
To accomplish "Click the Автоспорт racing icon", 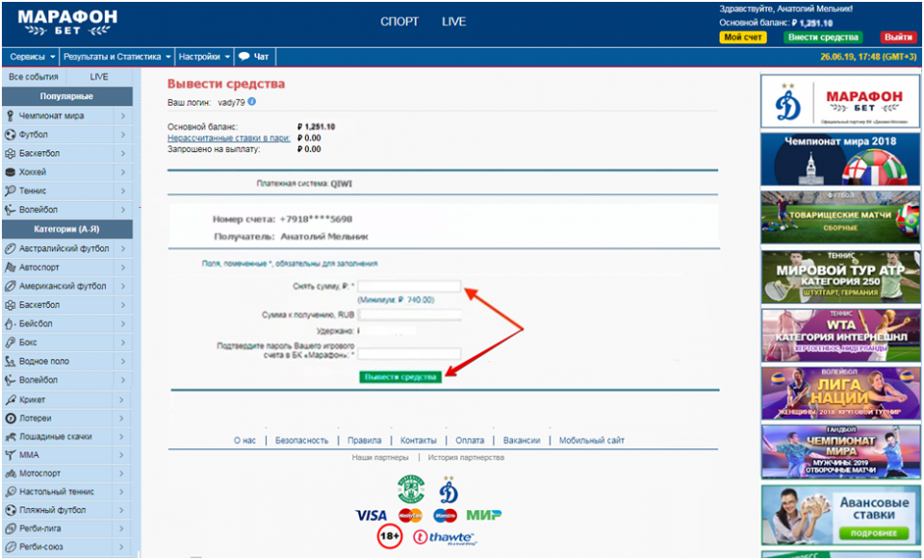I will tap(10, 267).
